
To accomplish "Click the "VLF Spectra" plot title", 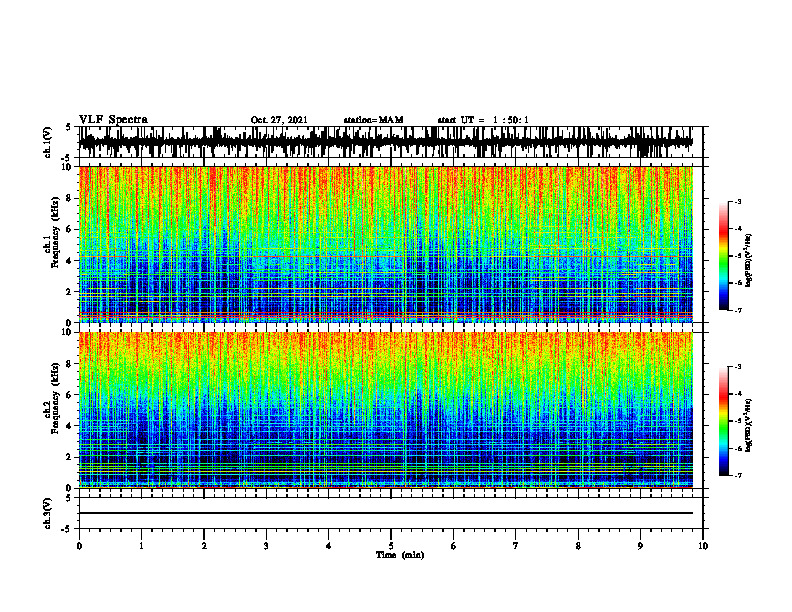I will coord(113,120).
